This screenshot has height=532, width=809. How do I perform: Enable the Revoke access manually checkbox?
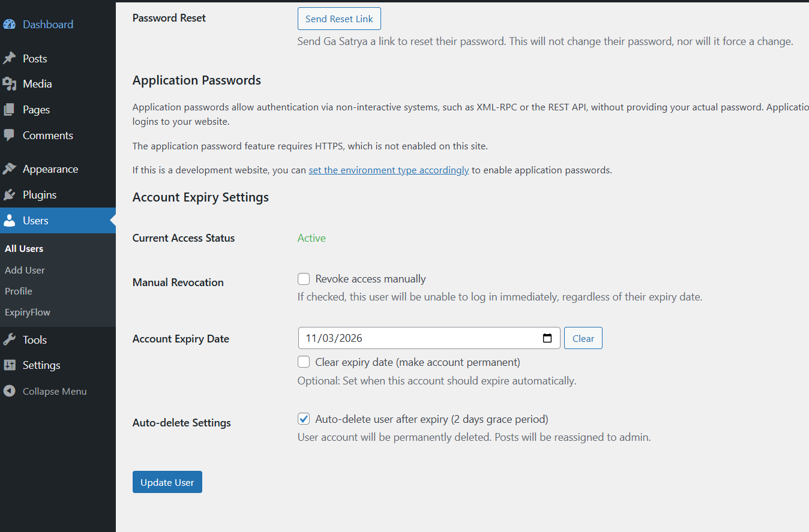click(x=304, y=279)
